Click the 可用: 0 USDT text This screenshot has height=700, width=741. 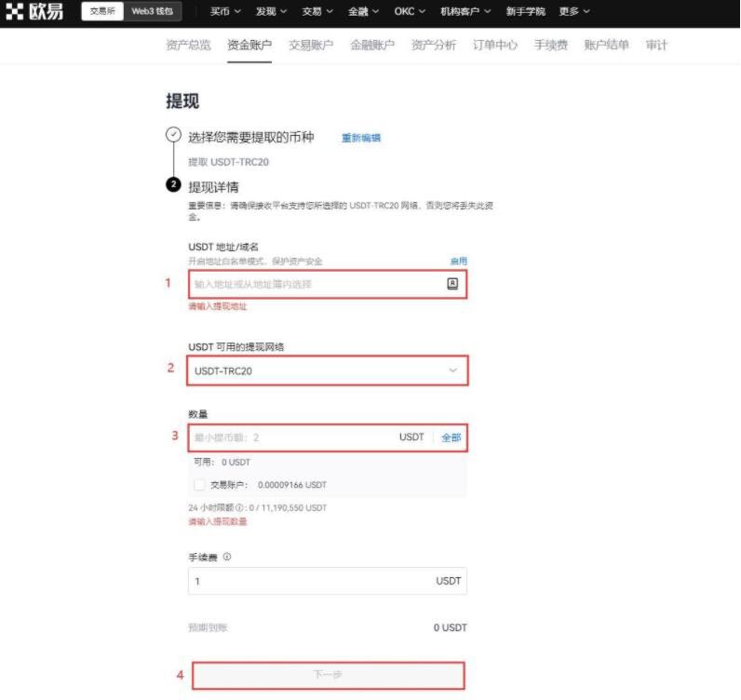tap(222, 462)
